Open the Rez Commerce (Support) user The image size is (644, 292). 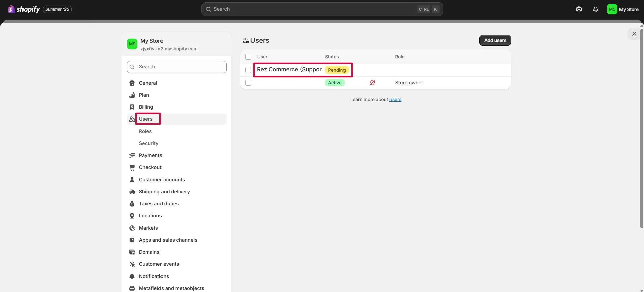click(289, 70)
